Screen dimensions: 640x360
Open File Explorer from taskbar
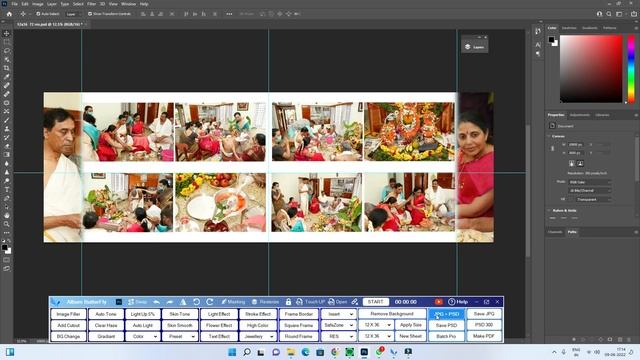[x=291, y=352]
